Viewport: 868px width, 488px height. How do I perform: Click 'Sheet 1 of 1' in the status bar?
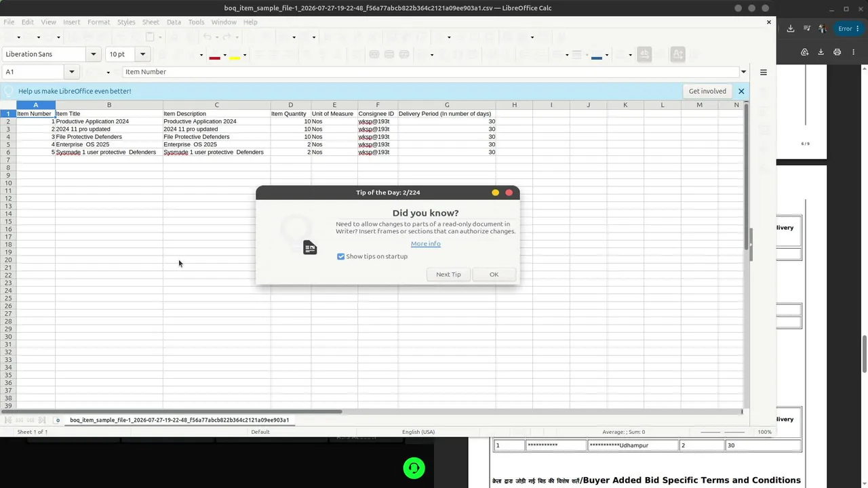point(32,432)
